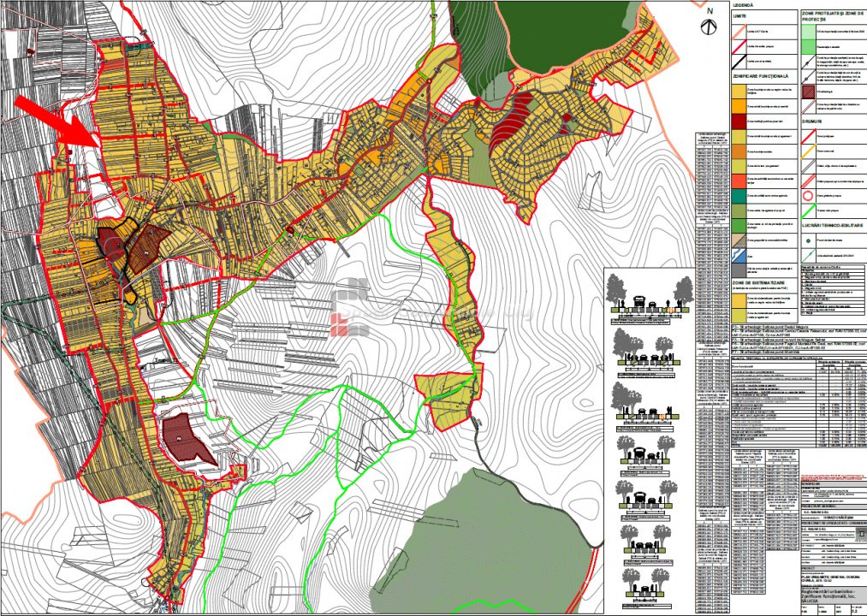867x616 pixels.
Task: Pick the teal swatch in the zoning legend
Action: (x=739, y=194)
